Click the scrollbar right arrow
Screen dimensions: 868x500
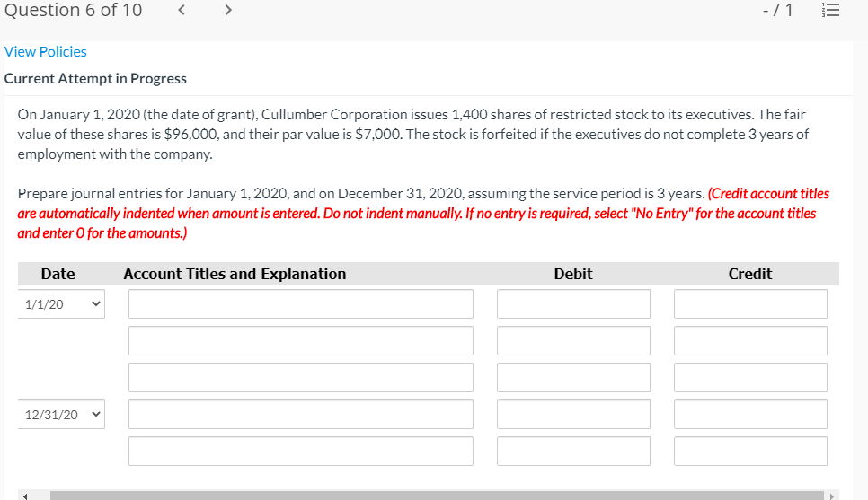click(x=831, y=496)
